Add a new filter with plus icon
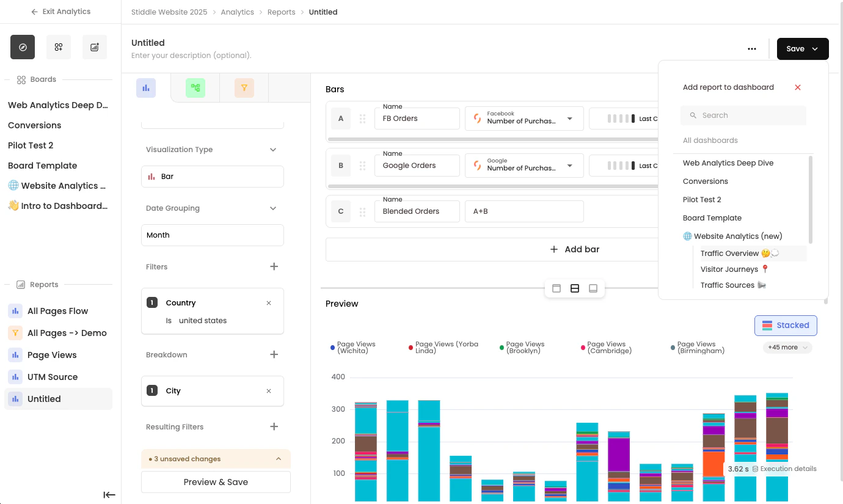 (274, 266)
